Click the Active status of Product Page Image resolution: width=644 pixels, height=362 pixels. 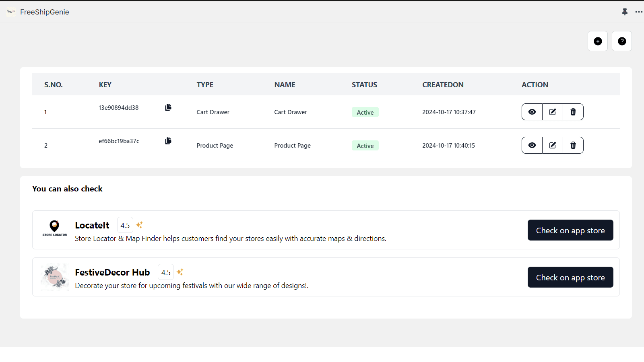point(365,146)
